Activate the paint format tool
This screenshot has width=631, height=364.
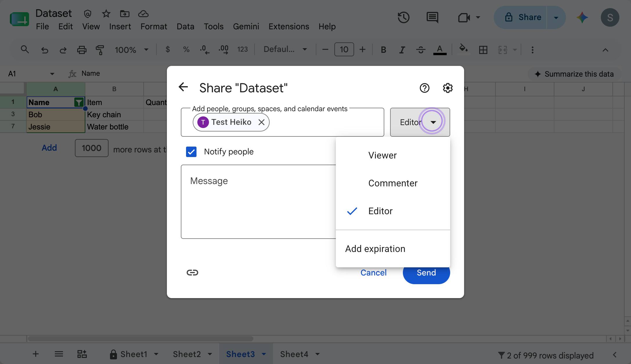100,50
